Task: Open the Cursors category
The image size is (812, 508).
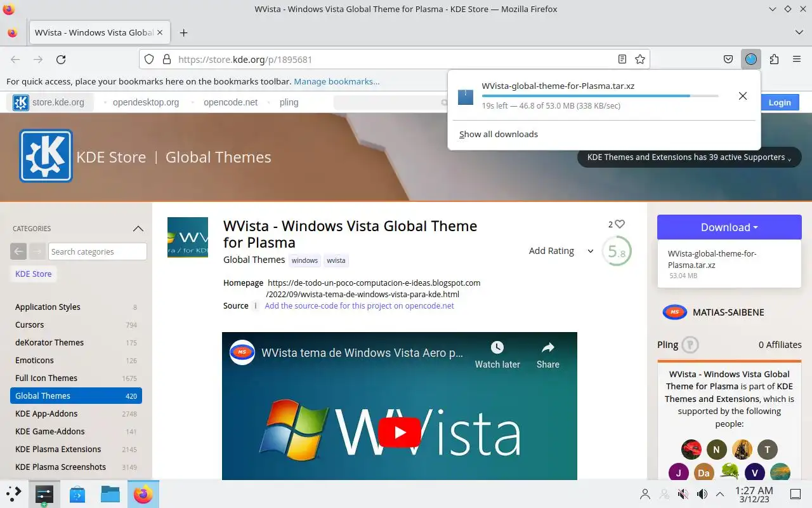Action: pyautogui.click(x=76, y=324)
